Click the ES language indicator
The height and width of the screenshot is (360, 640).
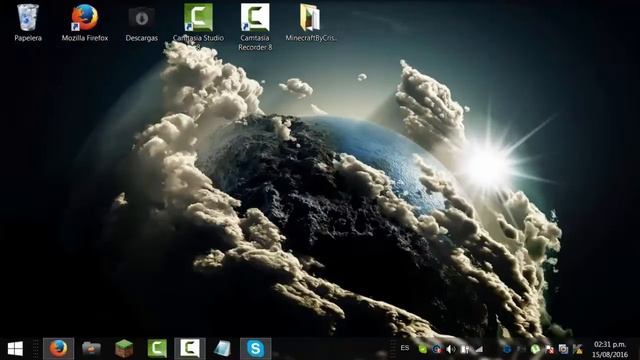click(405, 348)
